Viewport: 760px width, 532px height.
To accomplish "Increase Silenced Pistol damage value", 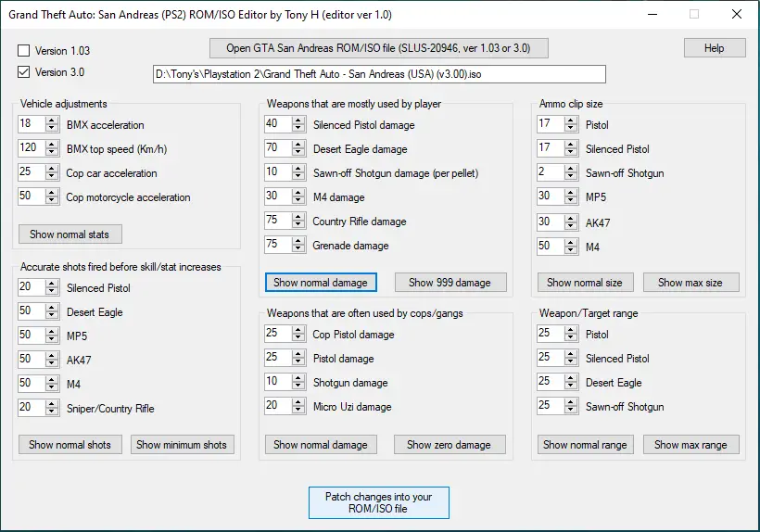I will 298,120.
